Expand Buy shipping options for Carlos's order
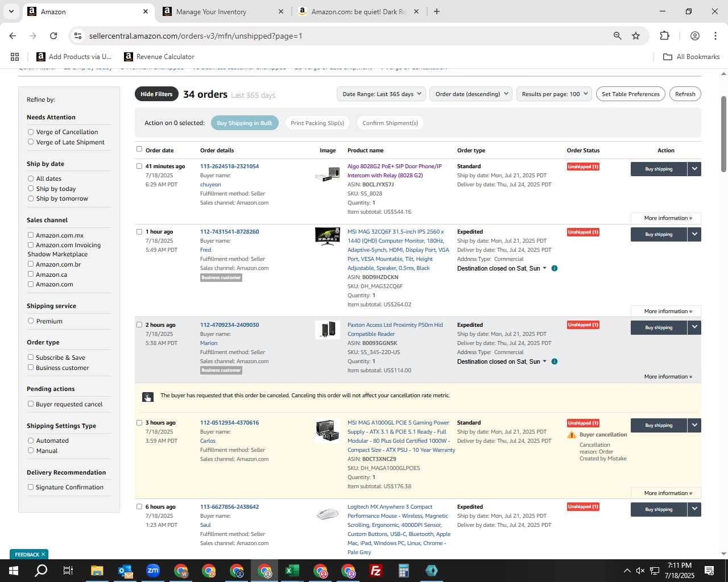Image resolution: width=728 pixels, height=582 pixels. coord(694,425)
